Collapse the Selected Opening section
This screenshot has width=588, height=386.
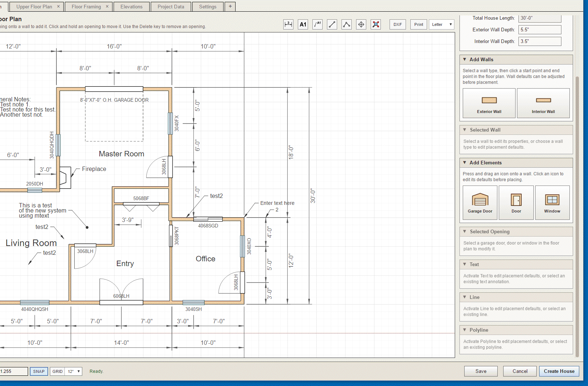pyautogui.click(x=465, y=231)
